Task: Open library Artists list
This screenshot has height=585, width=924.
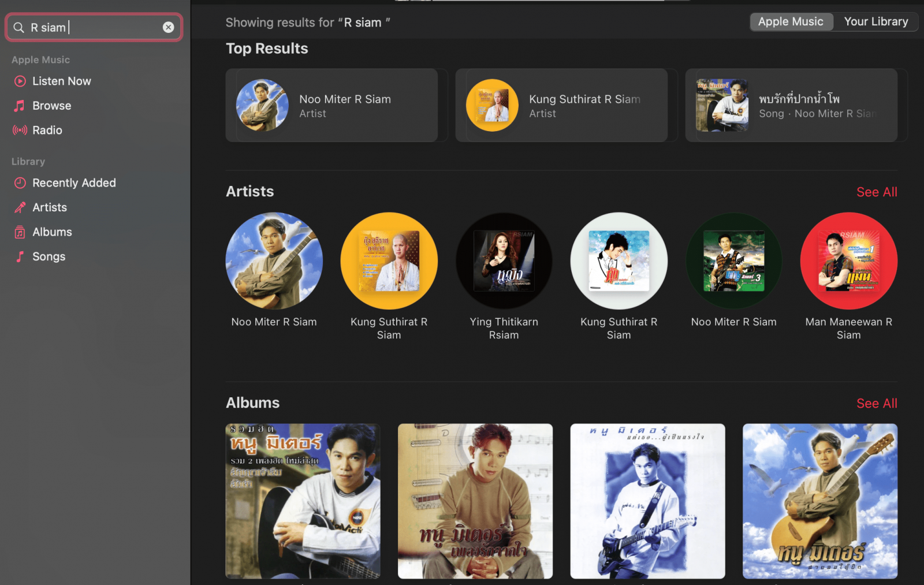Action: click(x=50, y=207)
